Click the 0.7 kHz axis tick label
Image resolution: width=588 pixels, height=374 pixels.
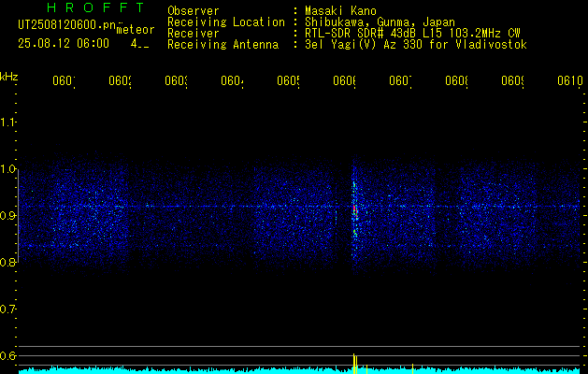[x=7, y=309]
